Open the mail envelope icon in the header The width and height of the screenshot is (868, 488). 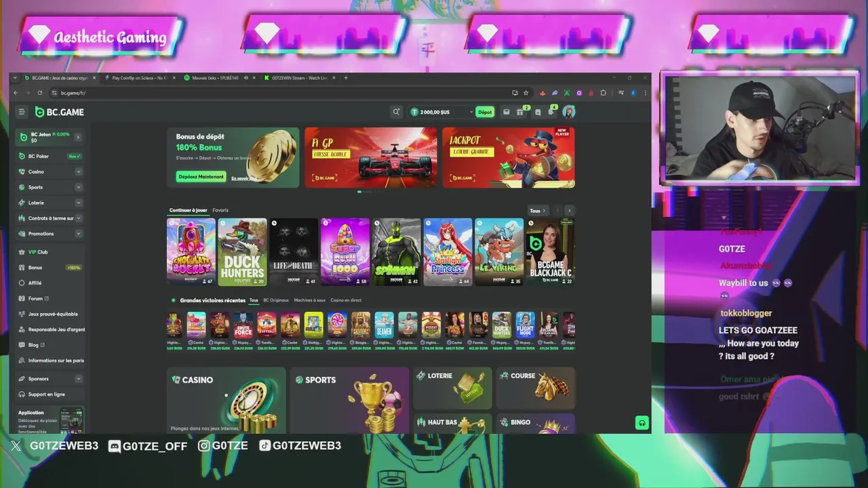click(506, 112)
